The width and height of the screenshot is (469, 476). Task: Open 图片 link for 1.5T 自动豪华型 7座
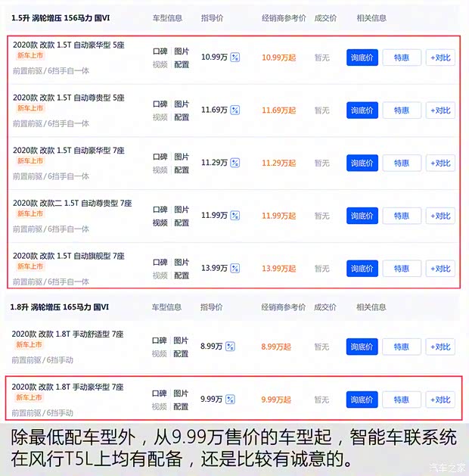(182, 157)
